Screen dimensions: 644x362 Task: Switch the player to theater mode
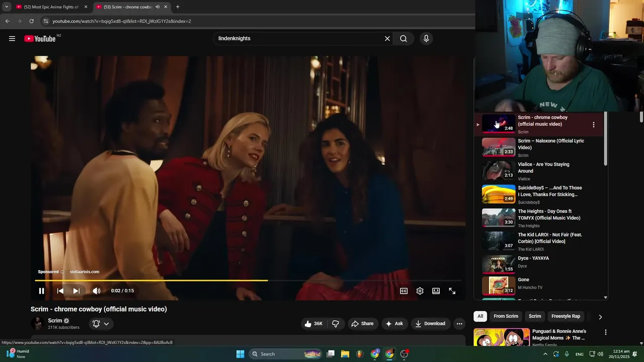point(436,291)
